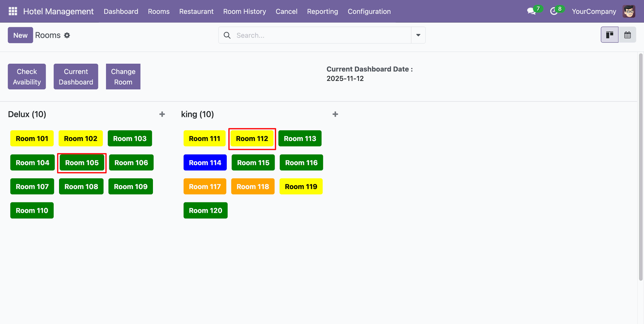Add a room in king column
This screenshot has width=644, height=324.
coord(335,114)
